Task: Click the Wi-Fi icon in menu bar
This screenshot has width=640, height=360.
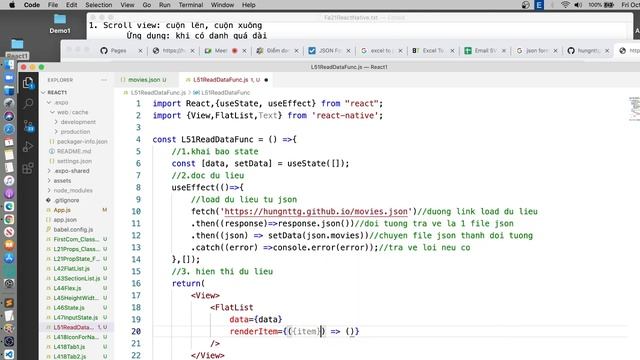Action: point(565,5)
